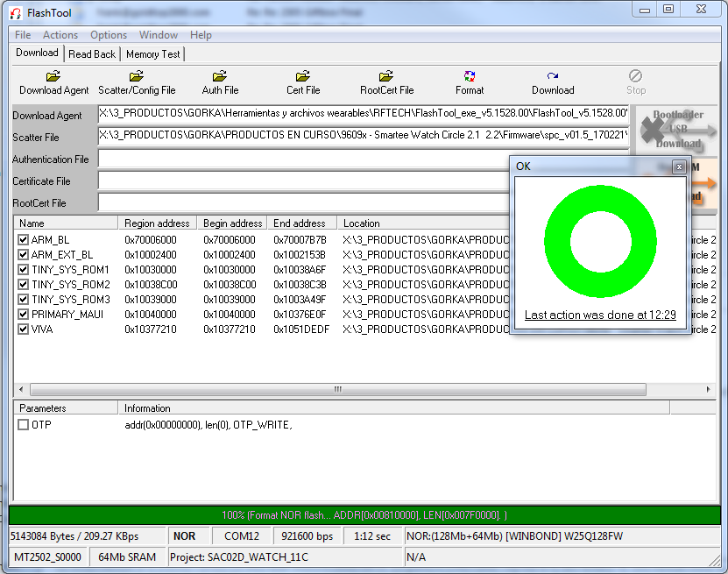Open the Options menu
Viewport: 728px width, 574px height.
click(109, 35)
